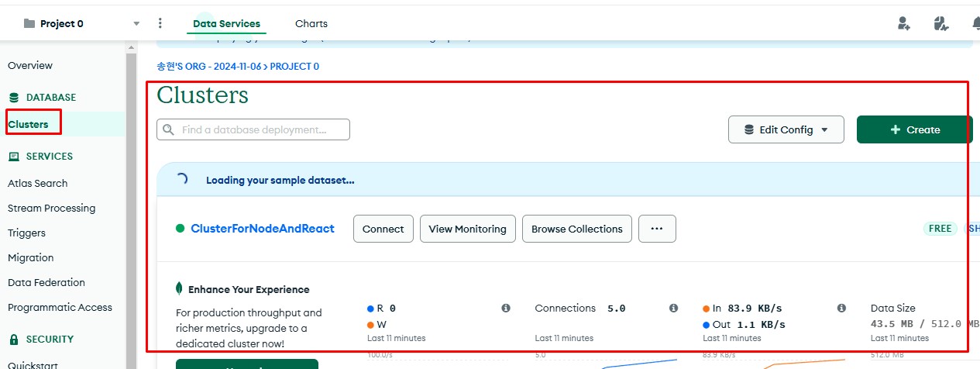
Task: Click the Enhance Your Experience heading
Action: click(x=249, y=289)
